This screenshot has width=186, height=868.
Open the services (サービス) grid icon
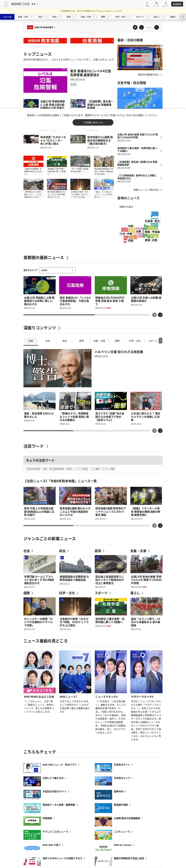click(x=156, y=4)
